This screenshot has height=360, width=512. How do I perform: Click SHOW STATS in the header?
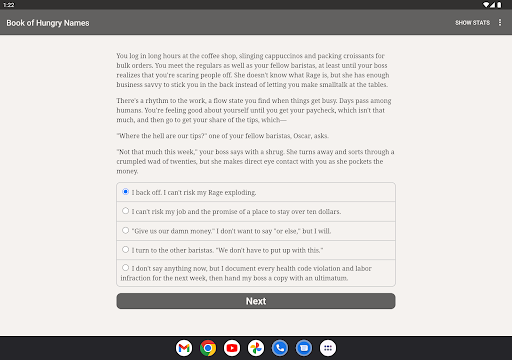tap(472, 23)
